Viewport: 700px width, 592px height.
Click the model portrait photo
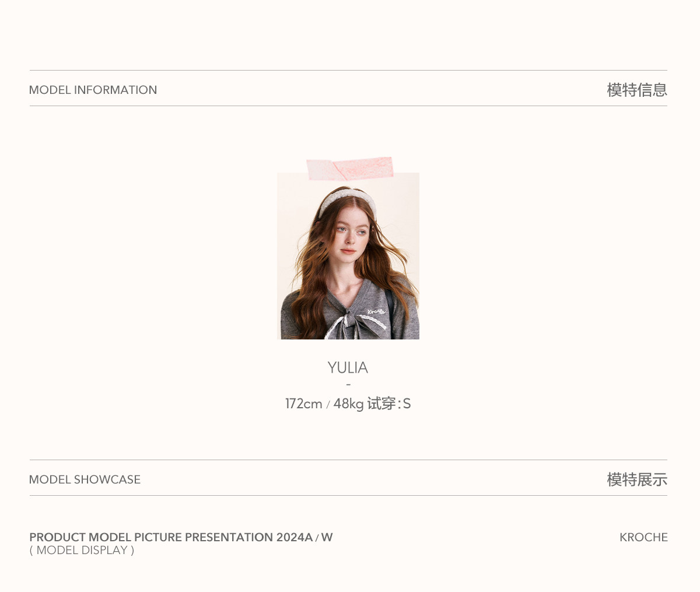[348, 255]
